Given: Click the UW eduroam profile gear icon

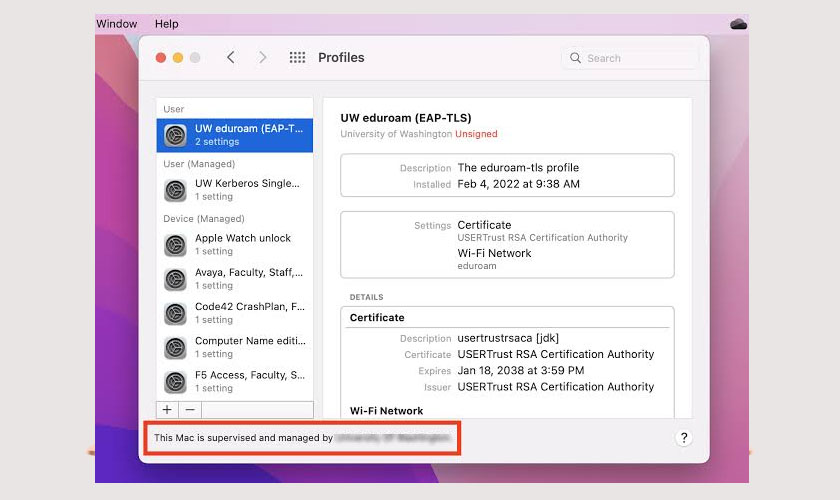Looking at the screenshot, I should coord(175,136).
